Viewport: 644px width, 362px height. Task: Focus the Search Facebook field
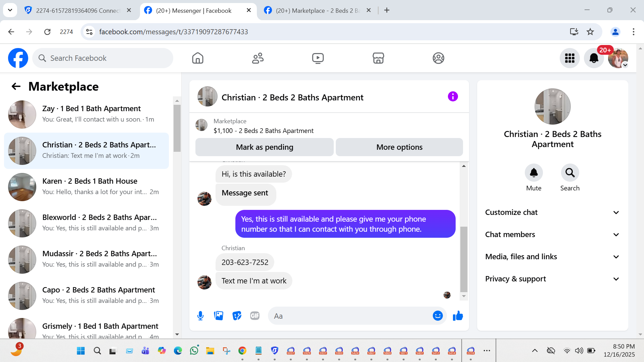[103, 58]
